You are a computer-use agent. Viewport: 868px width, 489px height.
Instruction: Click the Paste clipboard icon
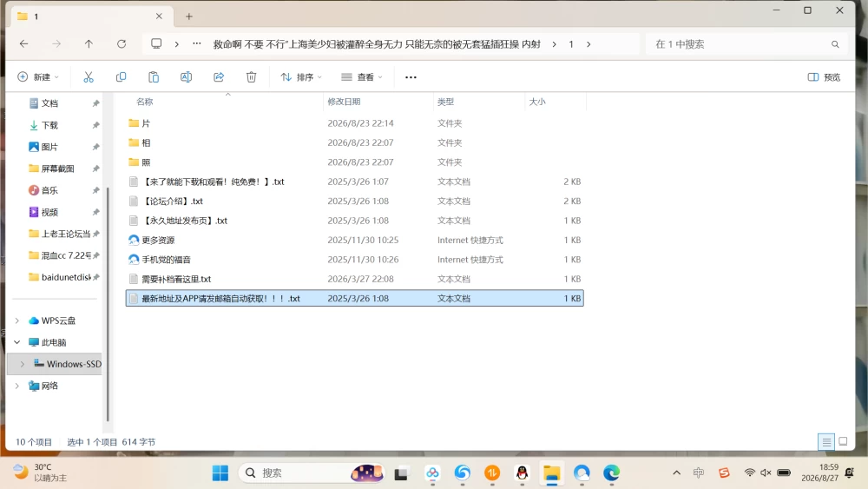[x=154, y=77]
